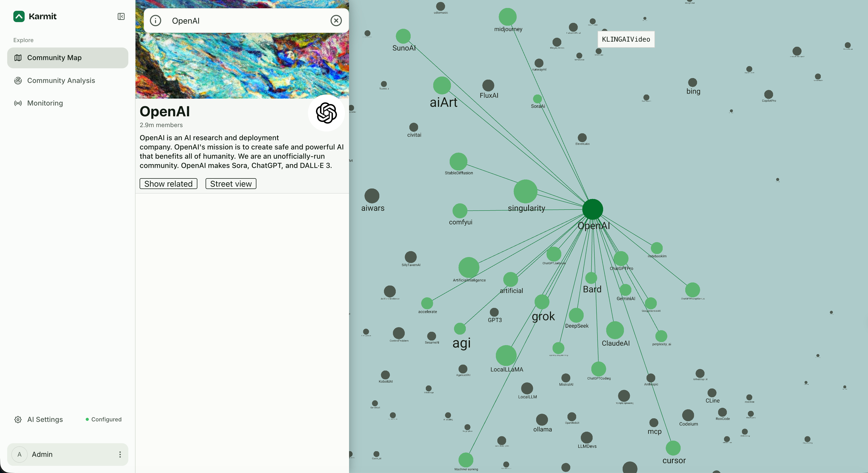Select the ChatGPTPro node

[x=621, y=259]
